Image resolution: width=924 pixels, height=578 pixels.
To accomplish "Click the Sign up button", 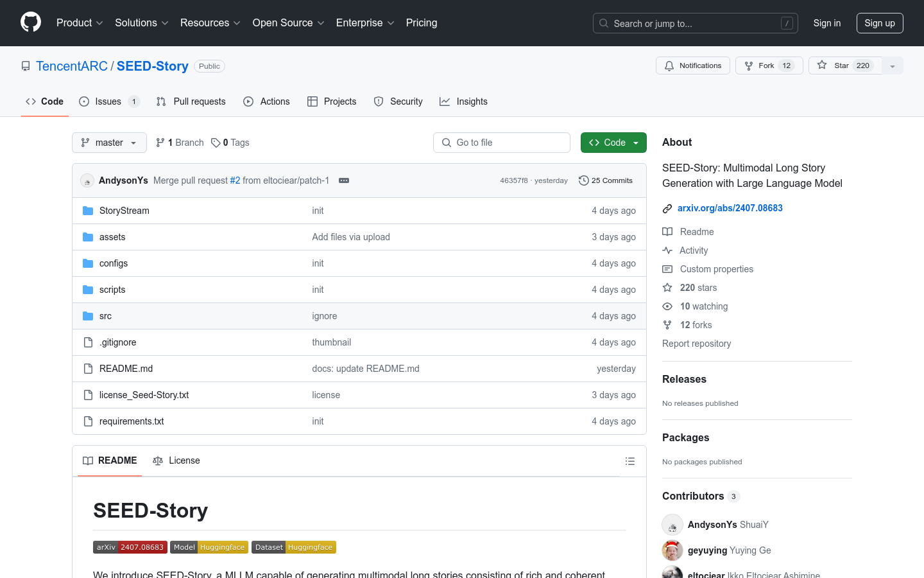I will (x=880, y=23).
